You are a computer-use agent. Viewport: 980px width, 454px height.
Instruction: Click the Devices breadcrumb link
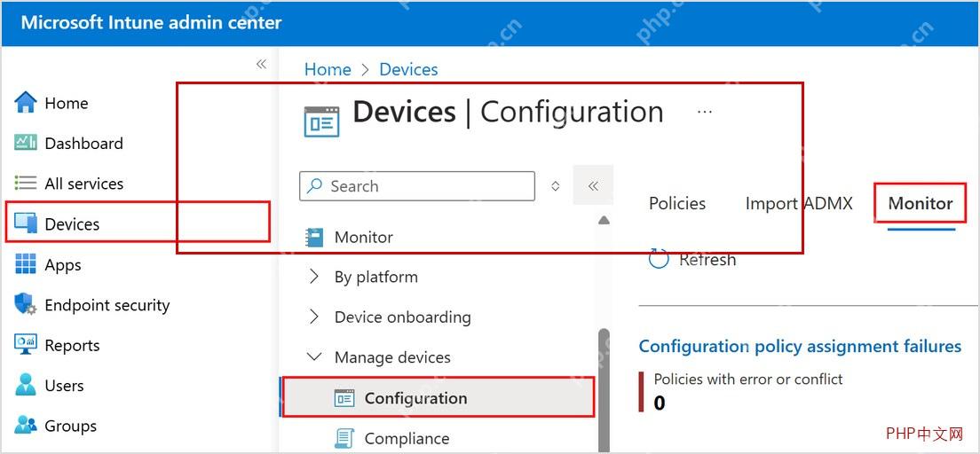click(408, 69)
